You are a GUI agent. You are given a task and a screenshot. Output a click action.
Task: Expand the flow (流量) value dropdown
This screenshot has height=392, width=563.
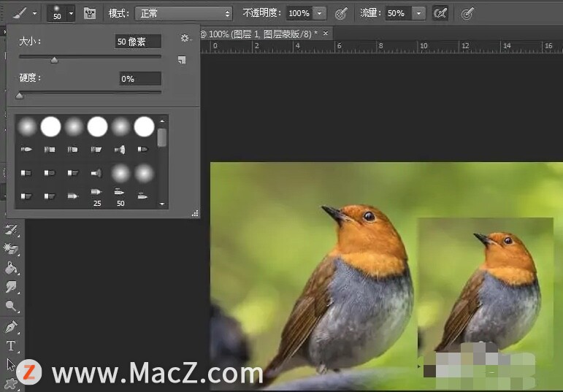tap(418, 13)
